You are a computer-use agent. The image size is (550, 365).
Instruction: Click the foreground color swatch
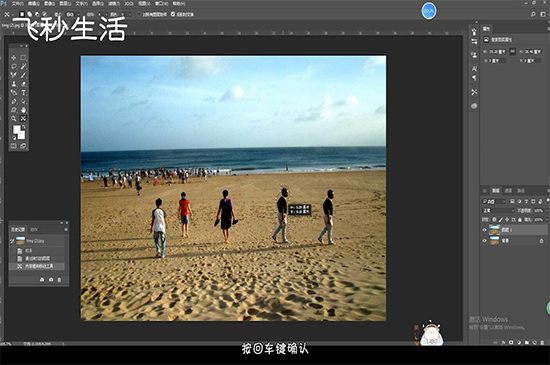click(x=16, y=129)
